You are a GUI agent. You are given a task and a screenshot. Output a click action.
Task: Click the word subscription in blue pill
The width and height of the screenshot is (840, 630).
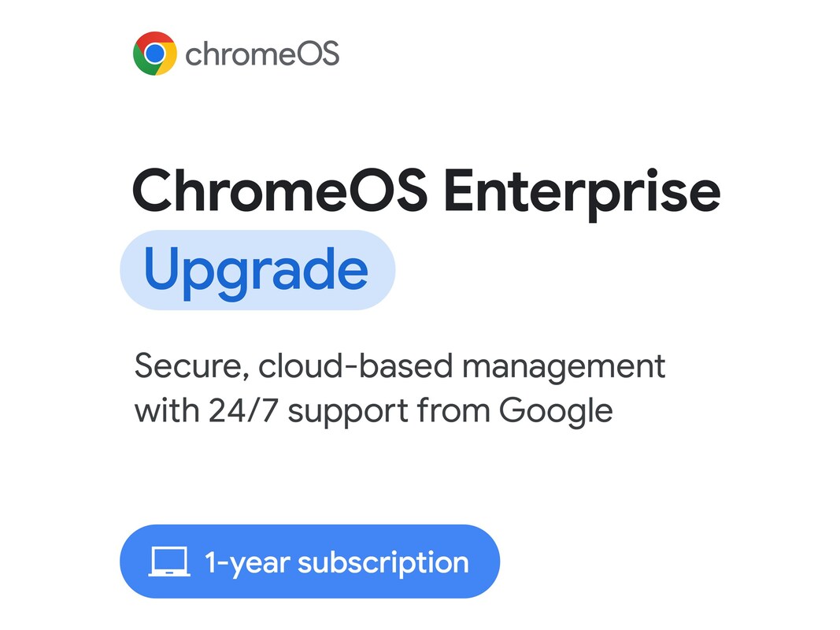(x=383, y=563)
